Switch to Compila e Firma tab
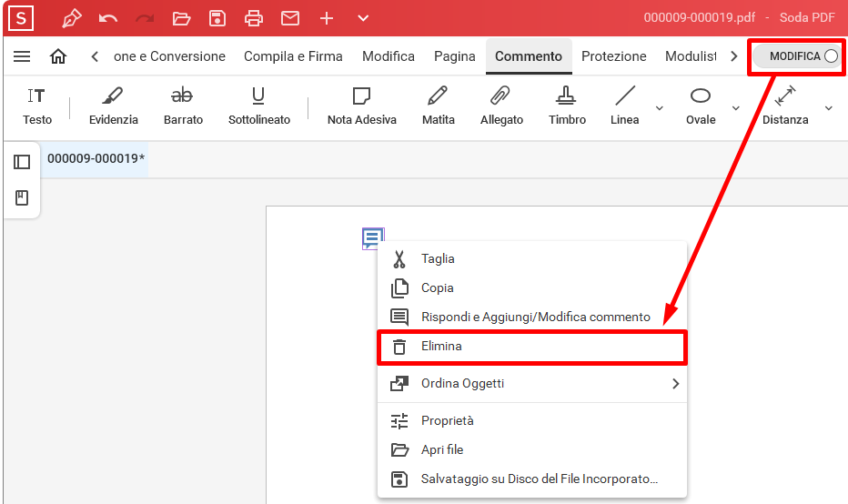Image resolution: width=848 pixels, height=504 pixels. [293, 56]
